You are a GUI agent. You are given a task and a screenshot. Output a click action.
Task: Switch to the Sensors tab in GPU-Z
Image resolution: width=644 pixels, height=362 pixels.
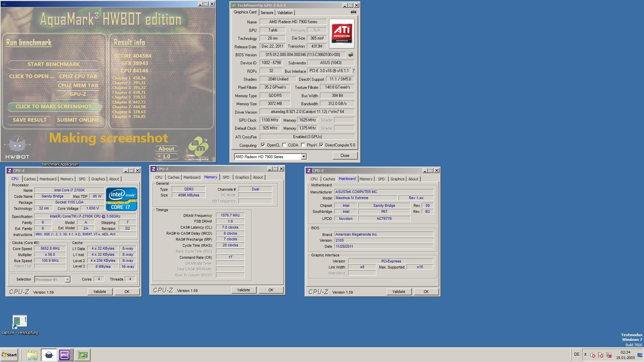coord(267,13)
